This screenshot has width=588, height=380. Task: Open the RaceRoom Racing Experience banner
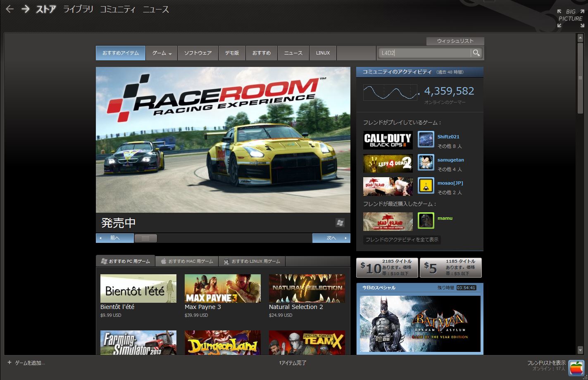point(223,140)
